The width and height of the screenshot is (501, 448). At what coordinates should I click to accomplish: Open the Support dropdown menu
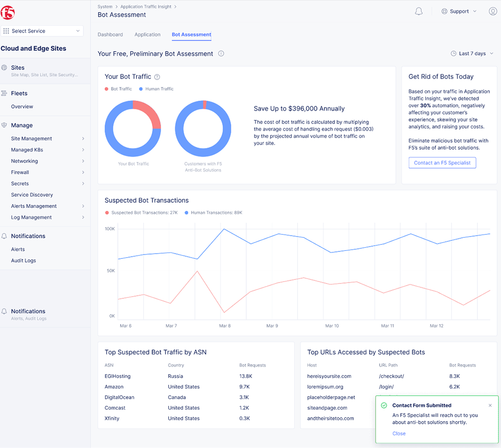click(459, 12)
